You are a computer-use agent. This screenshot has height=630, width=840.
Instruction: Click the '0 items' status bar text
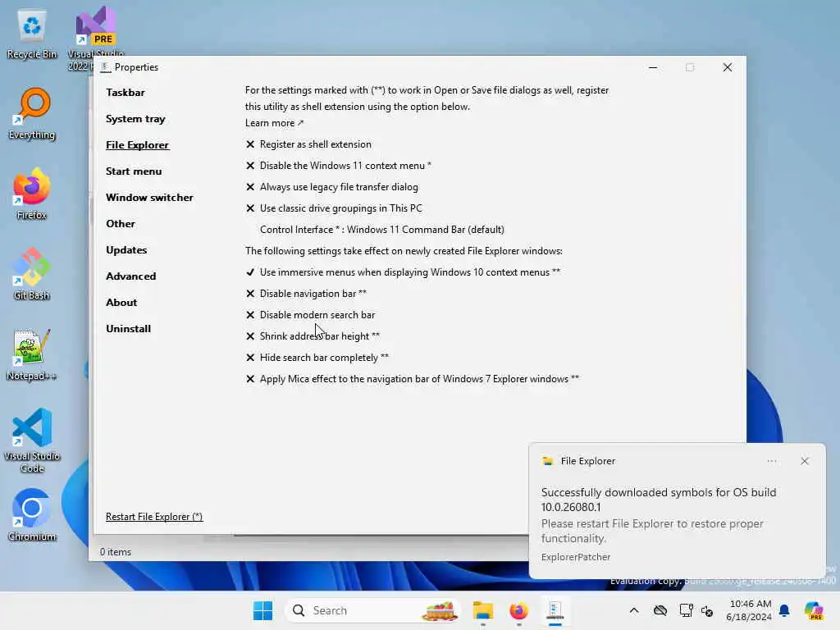(x=115, y=552)
